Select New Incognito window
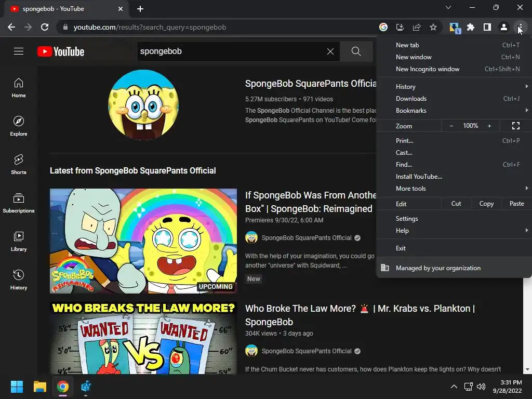 (454, 69)
